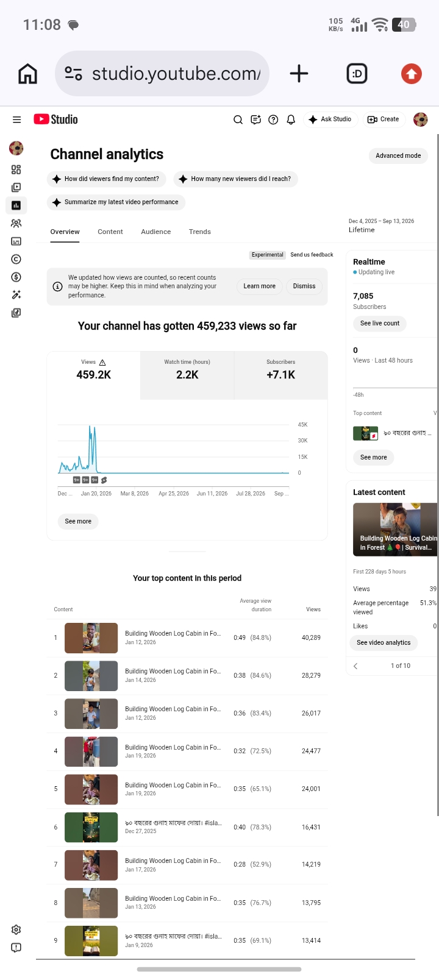Open the Send feedback icon in the sidebar

click(16, 948)
